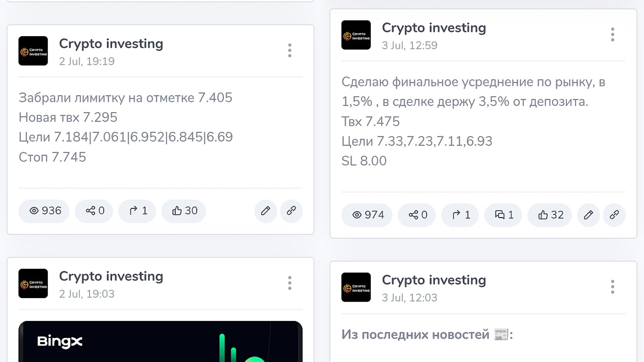Image resolution: width=644 pixels, height=362 pixels.
Task: Open the edit pencil on the 2 Jul 19:19 post
Action: point(265,211)
